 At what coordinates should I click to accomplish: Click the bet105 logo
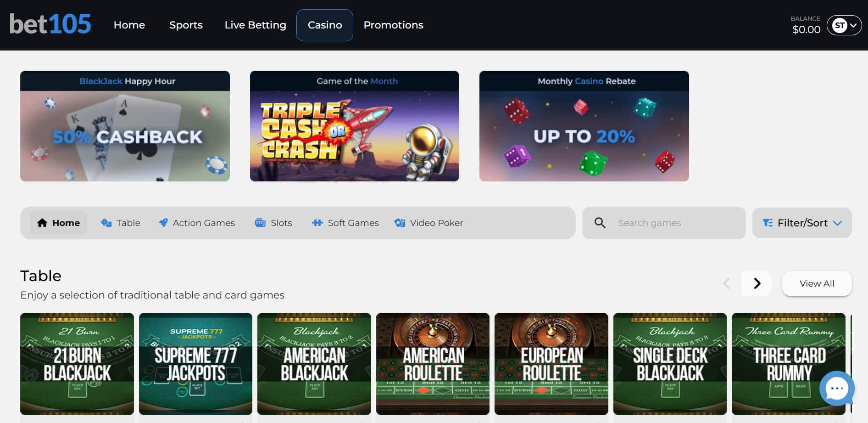50,24
